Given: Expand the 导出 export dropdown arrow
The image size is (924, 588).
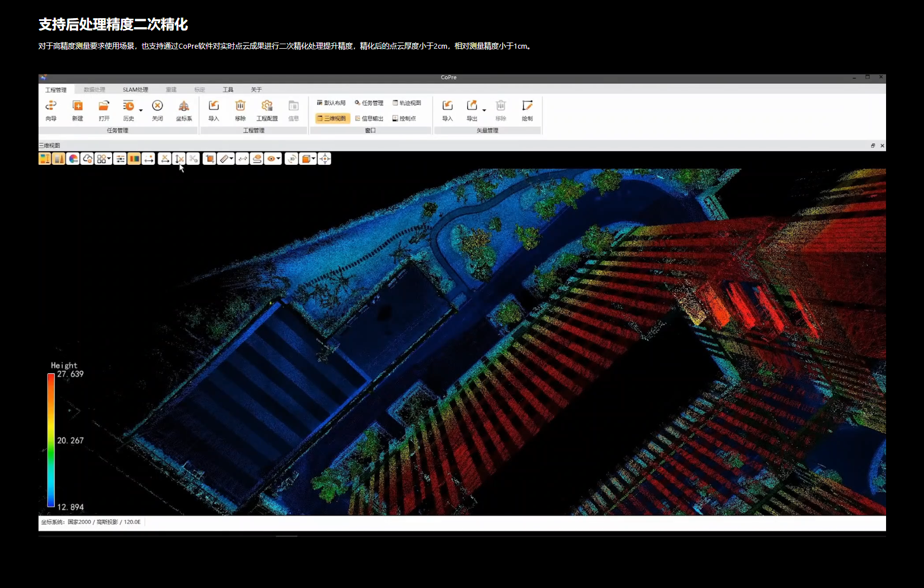Looking at the screenshot, I should click(x=484, y=110).
